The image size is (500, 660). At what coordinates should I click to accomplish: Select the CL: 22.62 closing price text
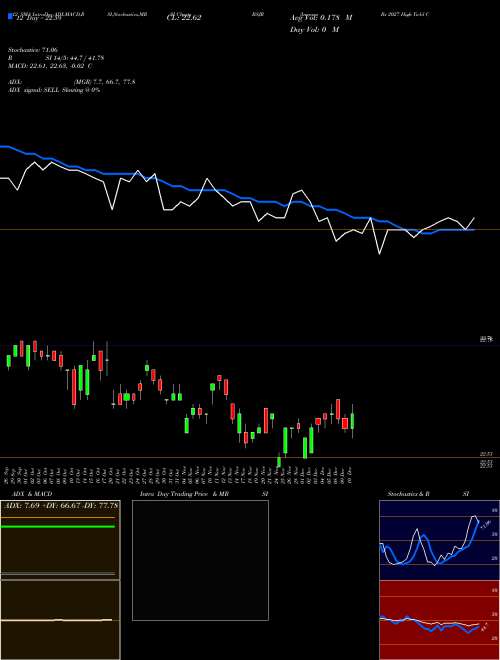tap(184, 18)
